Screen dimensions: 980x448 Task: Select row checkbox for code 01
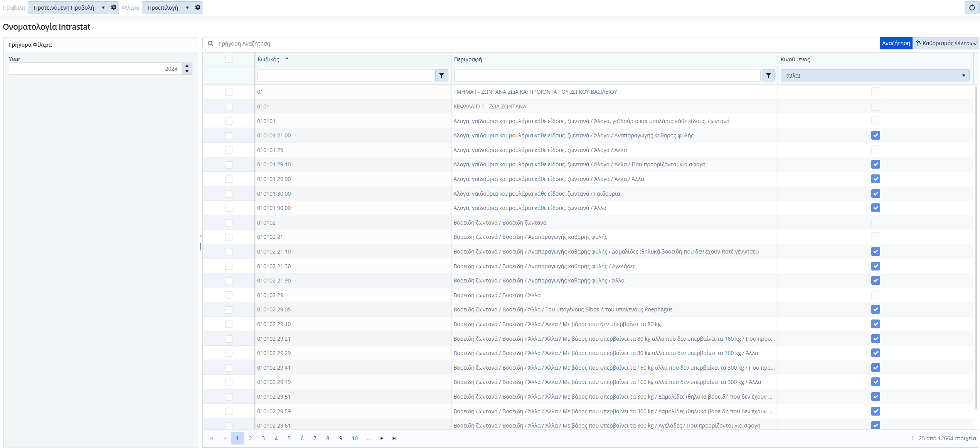(229, 92)
